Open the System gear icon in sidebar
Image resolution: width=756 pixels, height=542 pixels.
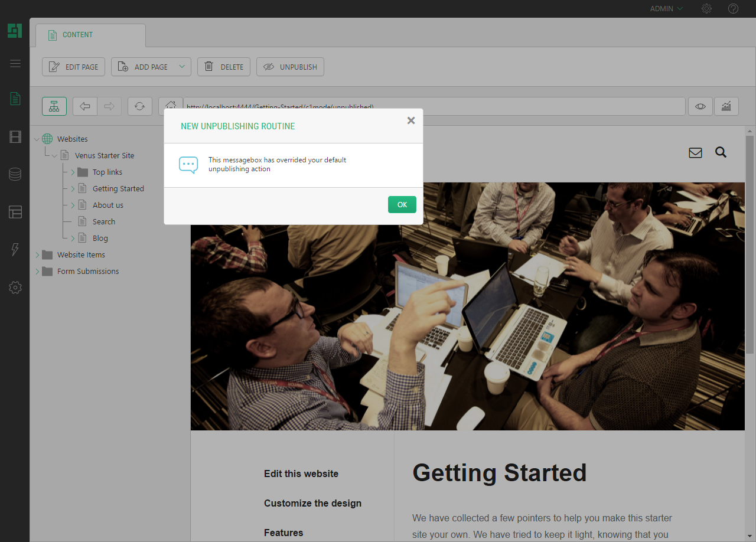coord(15,288)
